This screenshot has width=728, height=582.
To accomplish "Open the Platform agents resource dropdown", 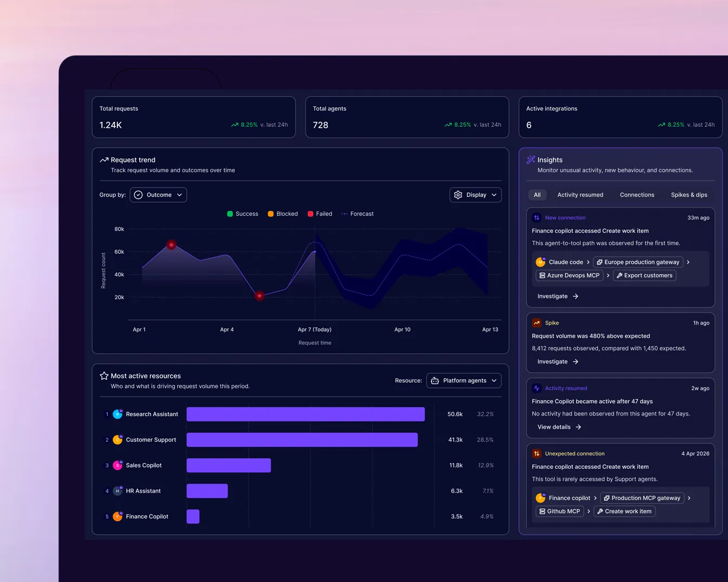I will click(464, 381).
